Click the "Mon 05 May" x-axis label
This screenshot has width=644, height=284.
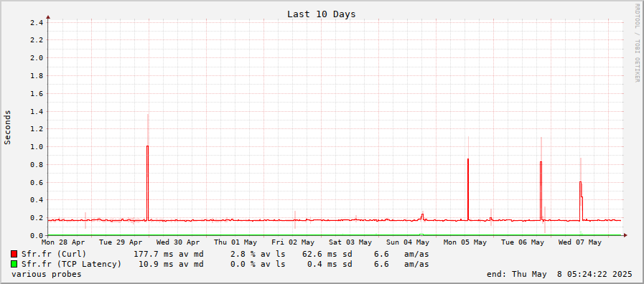click(x=465, y=242)
